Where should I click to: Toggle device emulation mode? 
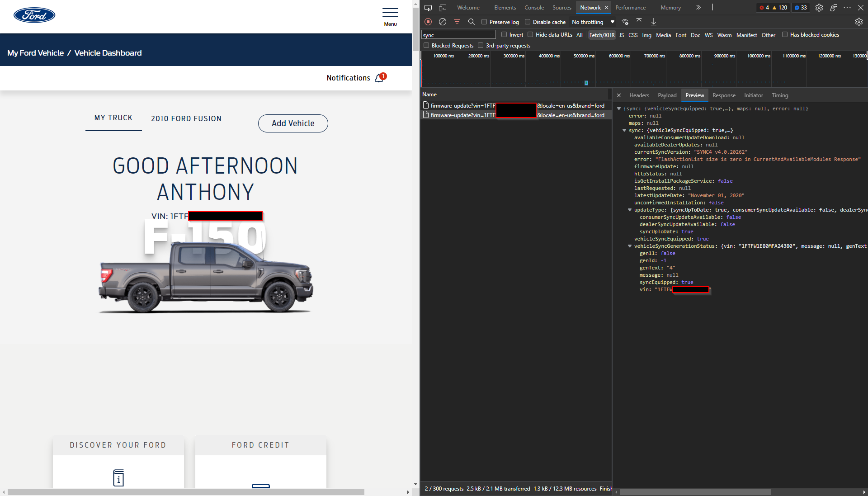tap(442, 8)
